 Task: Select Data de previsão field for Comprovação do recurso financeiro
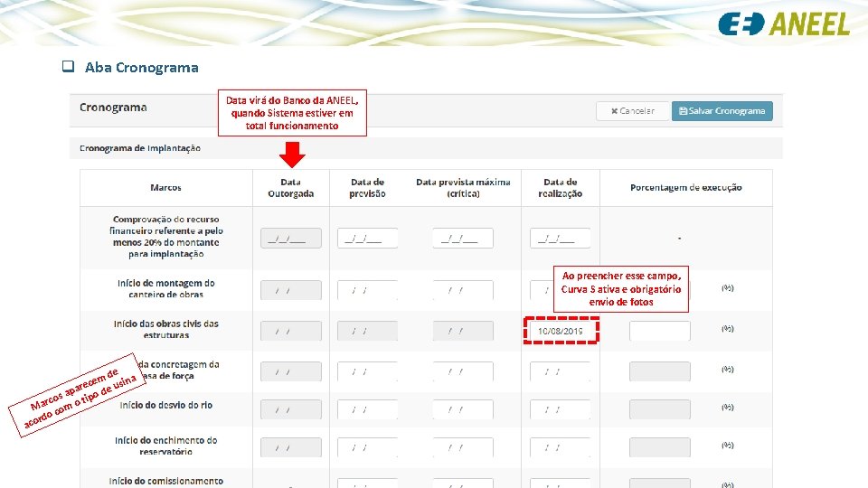tap(367, 238)
